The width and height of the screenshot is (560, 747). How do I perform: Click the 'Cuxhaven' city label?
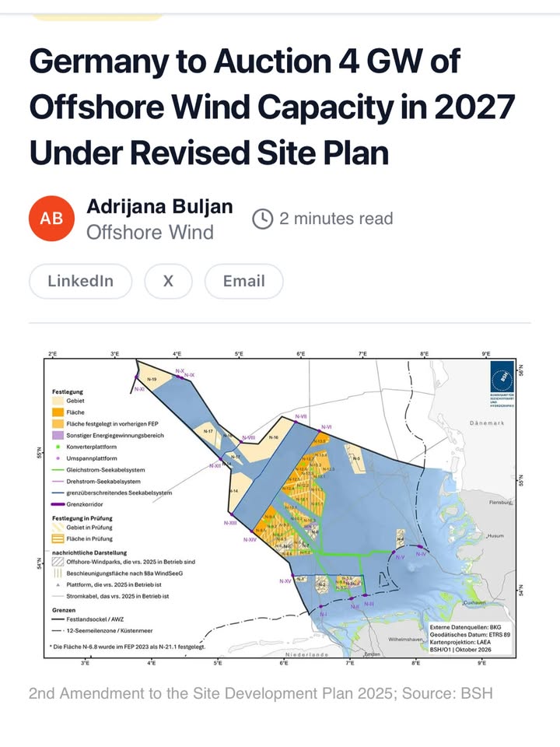474,602
